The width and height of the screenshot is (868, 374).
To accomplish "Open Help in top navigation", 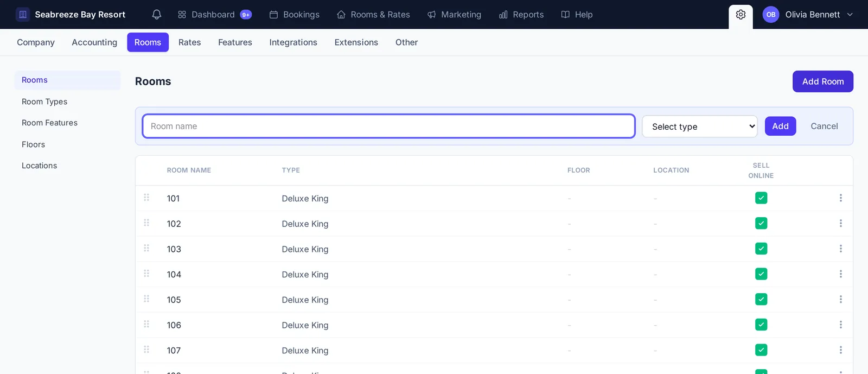I will coord(577,15).
